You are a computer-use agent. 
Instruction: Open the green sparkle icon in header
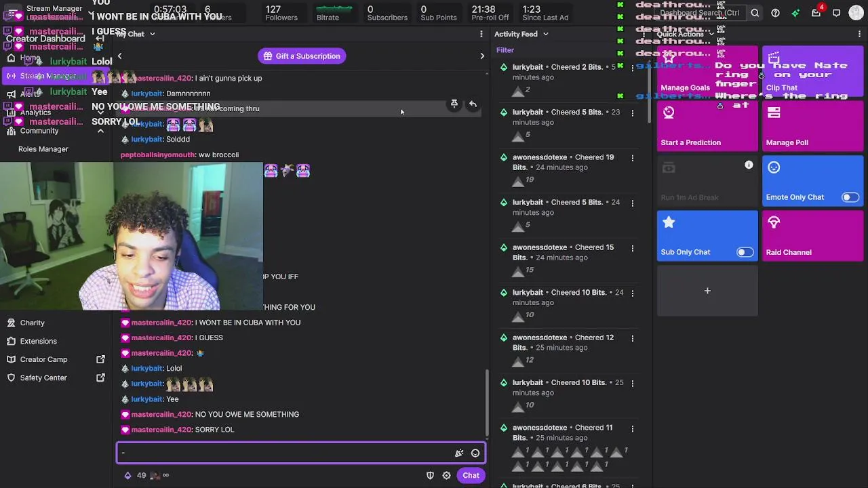[795, 13]
